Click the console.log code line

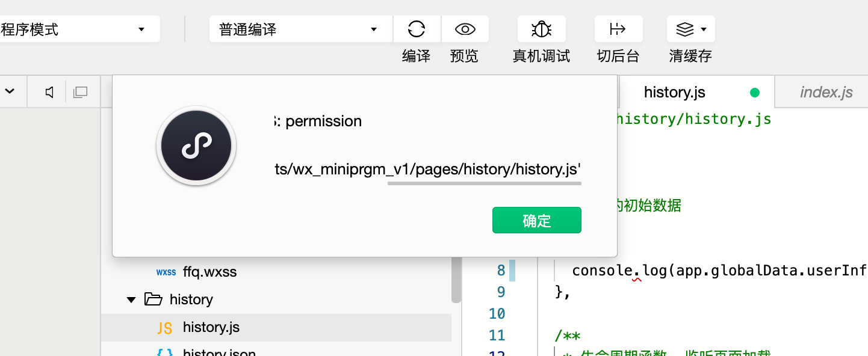(719, 271)
